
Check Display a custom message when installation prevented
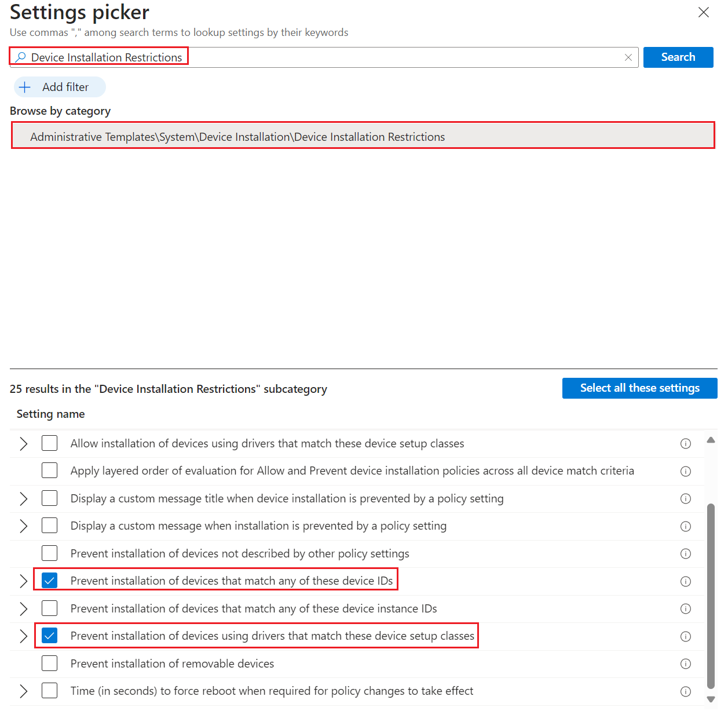coord(50,526)
